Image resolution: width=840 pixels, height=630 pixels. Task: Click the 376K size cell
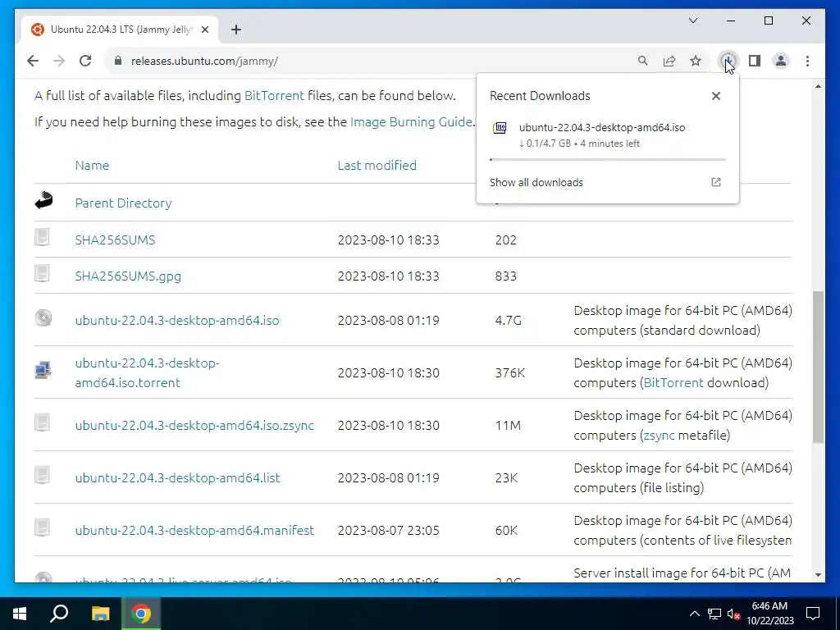(x=510, y=373)
